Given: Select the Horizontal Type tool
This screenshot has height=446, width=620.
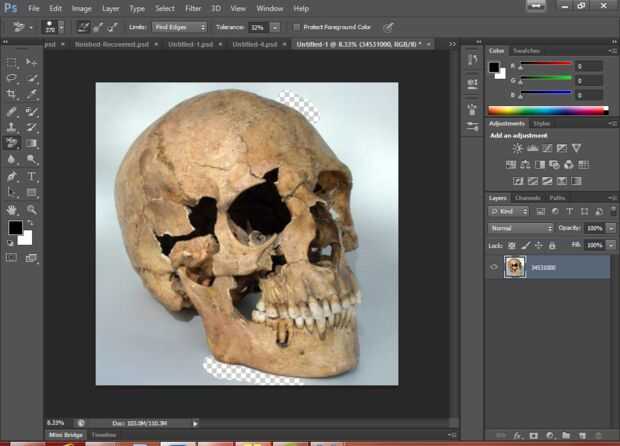Looking at the screenshot, I should tap(31, 176).
